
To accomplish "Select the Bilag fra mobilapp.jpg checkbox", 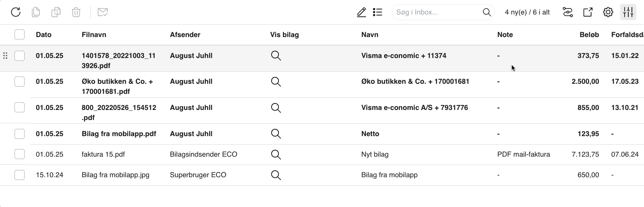I will coord(19,175).
